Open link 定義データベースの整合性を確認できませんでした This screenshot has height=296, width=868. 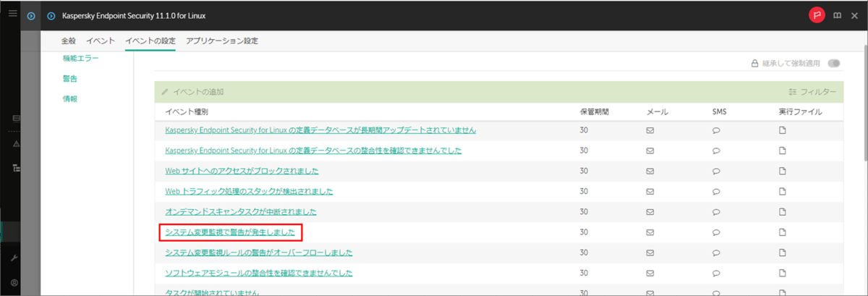coord(313,151)
